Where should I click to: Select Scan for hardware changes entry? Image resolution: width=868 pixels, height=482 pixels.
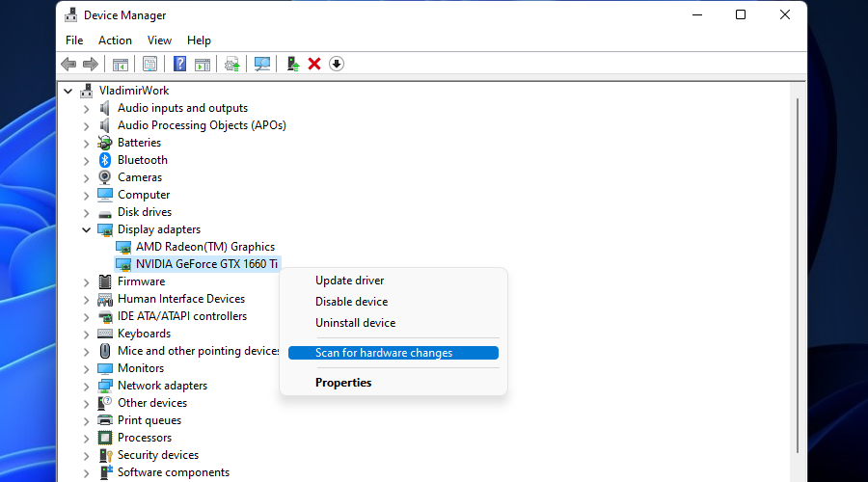[x=393, y=353]
